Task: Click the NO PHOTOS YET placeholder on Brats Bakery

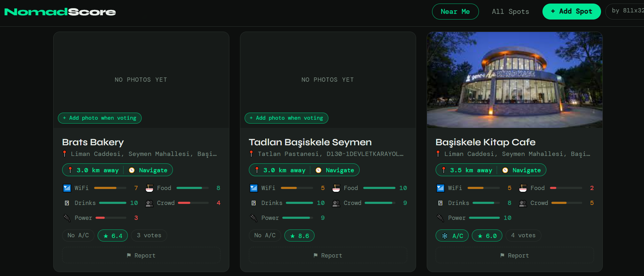Action: tap(141, 80)
